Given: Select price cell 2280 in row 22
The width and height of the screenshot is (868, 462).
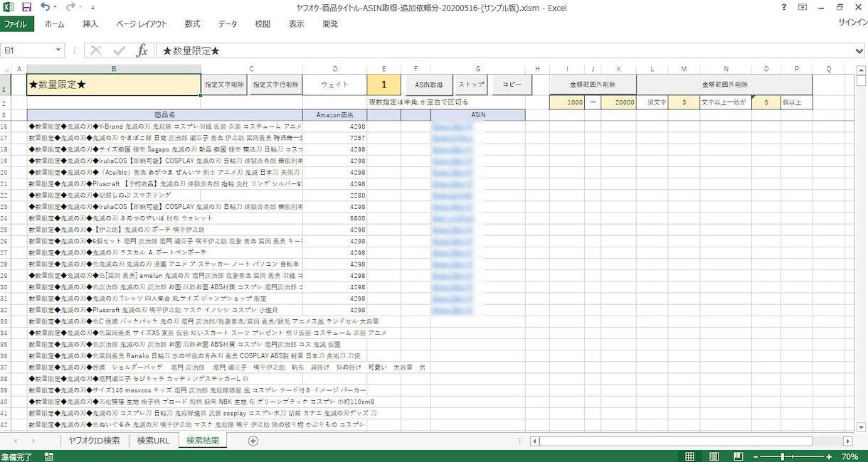Looking at the screenshot, I should coord(335,195).
